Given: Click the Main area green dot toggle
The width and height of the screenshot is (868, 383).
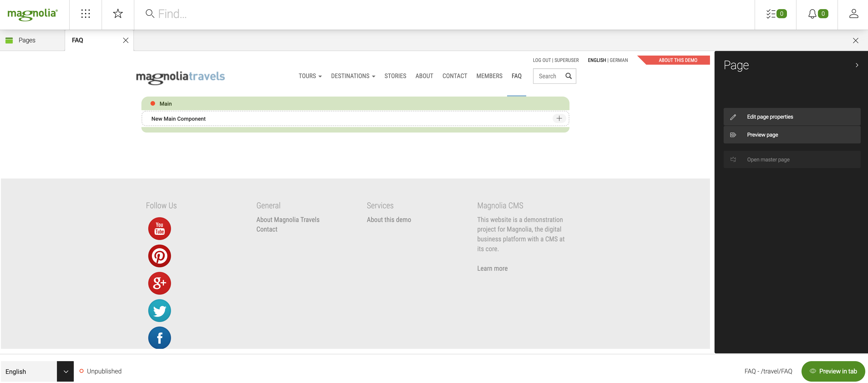Looking at the screenshot, I should (x=153, y=104).
